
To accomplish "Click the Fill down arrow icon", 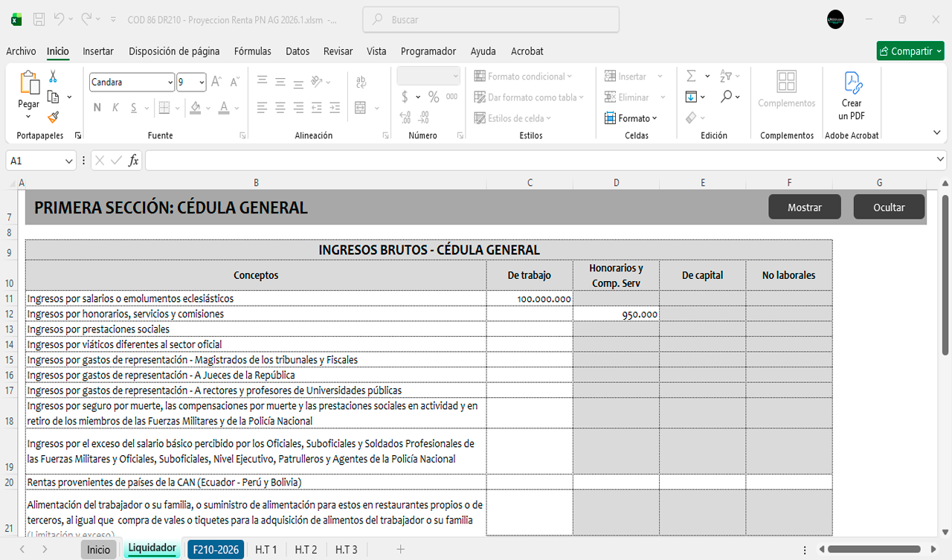I will [691, 97].
